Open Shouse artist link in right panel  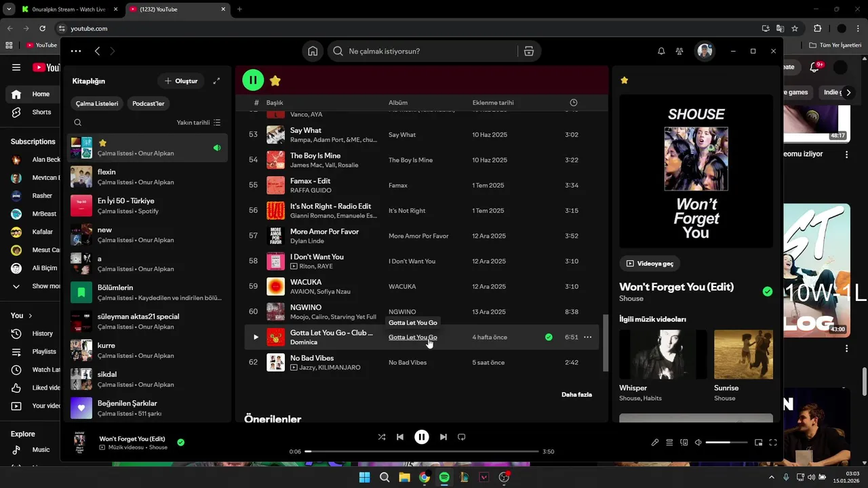[631, 298]
